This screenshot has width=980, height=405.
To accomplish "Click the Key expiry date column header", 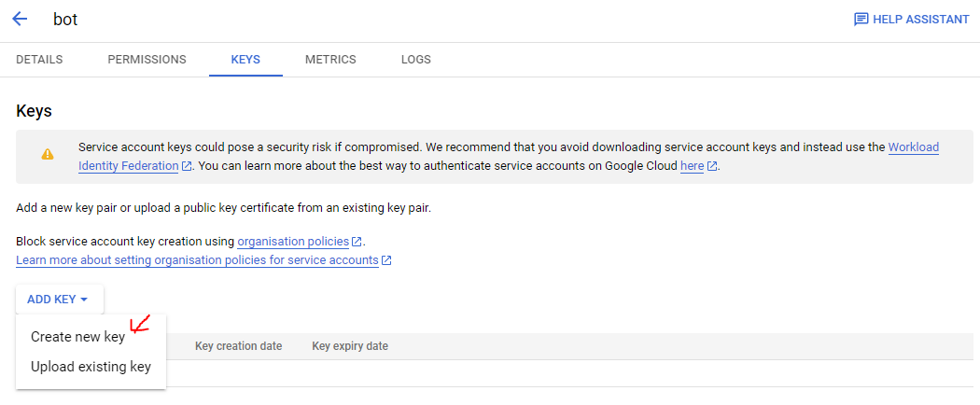I will tap(350, 345).
